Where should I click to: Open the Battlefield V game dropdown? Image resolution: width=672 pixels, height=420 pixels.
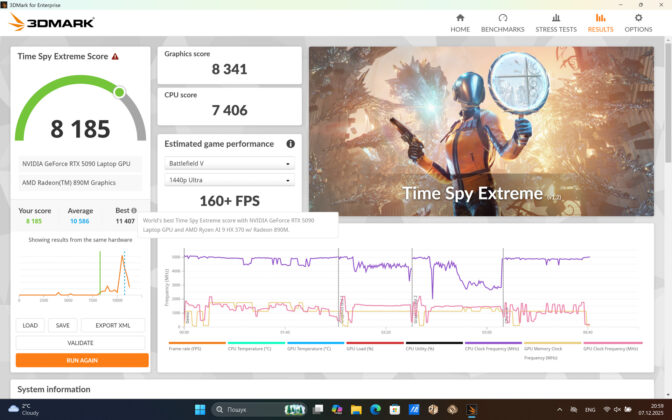(x=229, y=163)
